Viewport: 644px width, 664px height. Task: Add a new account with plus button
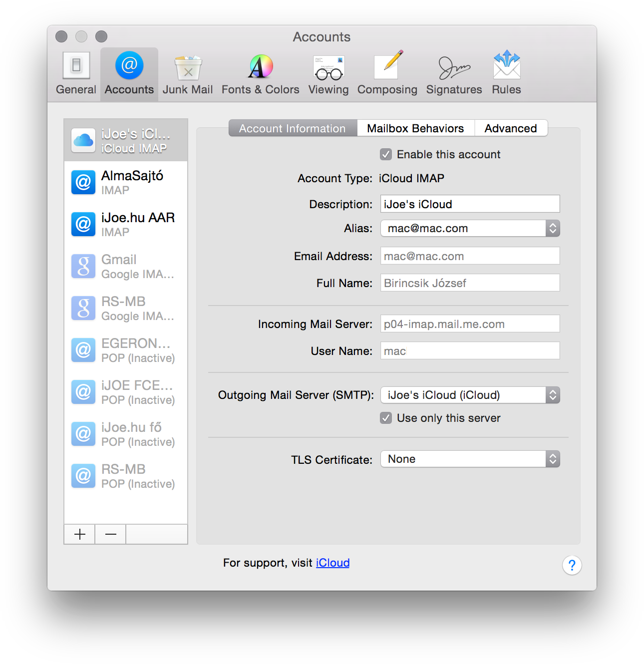[x=80, y=534]
